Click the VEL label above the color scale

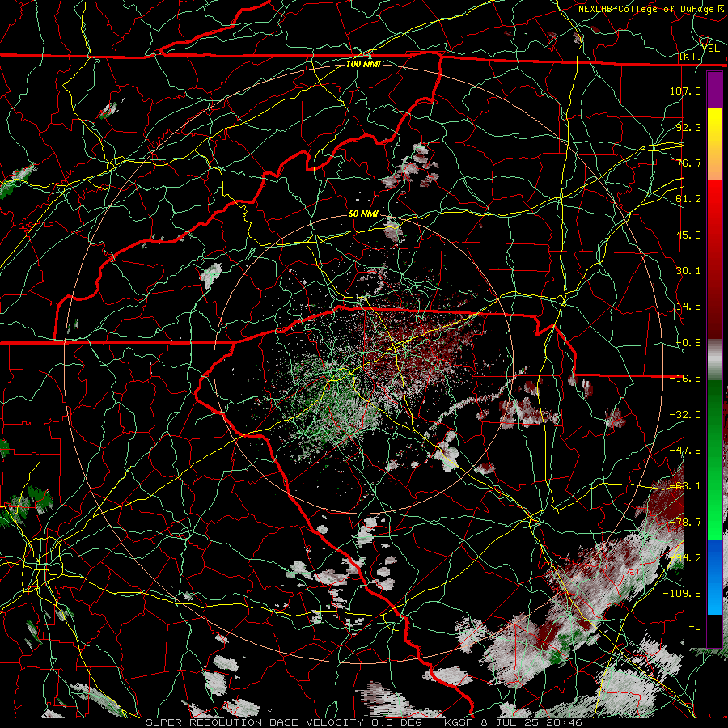710,49
